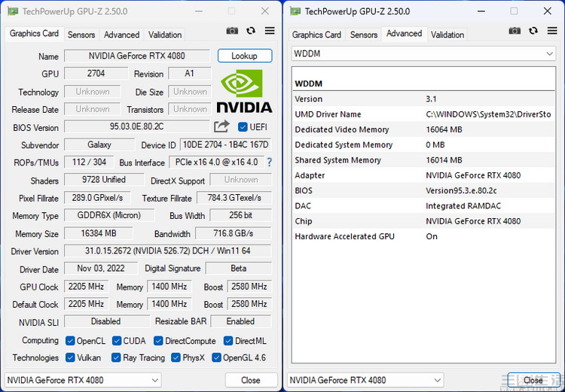This screenshot has width=565, height=392.
Task: Click refresh icon in left GPU-Z window
Action: 251,31
